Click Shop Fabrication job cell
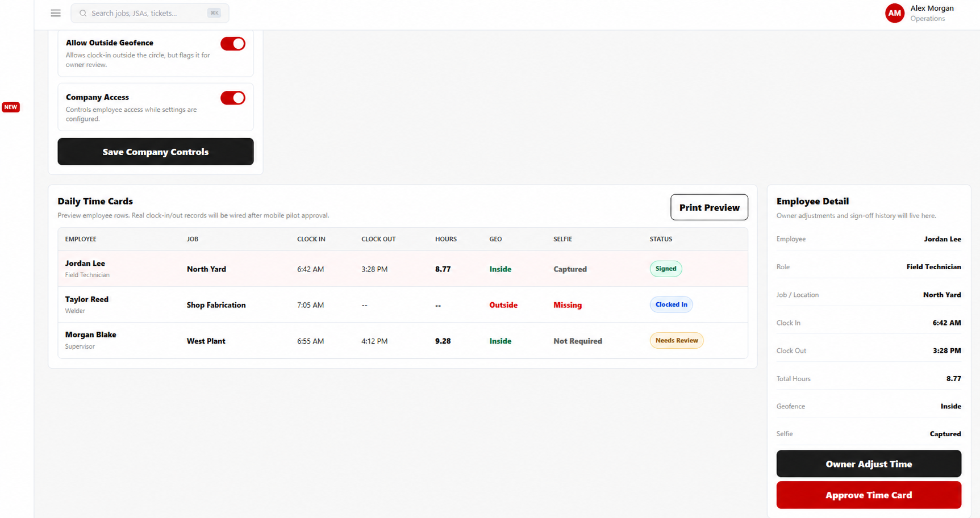980x518 pixels. [216, 305]
